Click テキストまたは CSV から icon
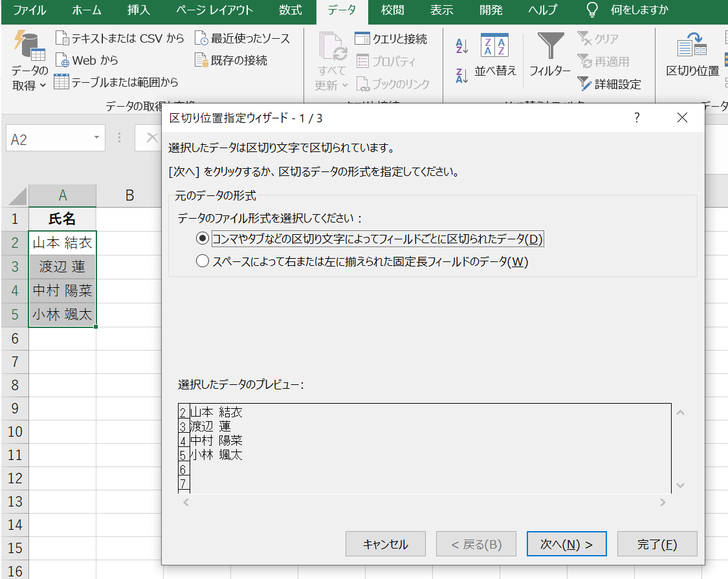 pyautogui.click(x=62, y=39)
